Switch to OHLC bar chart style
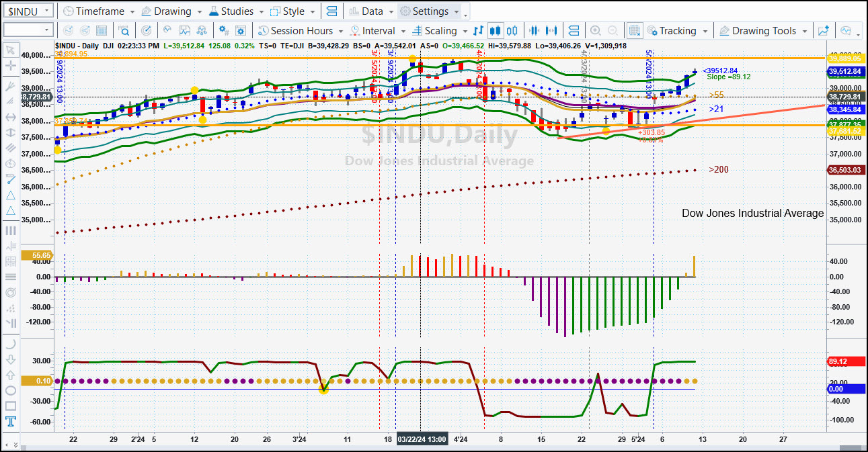 point(478,31)
